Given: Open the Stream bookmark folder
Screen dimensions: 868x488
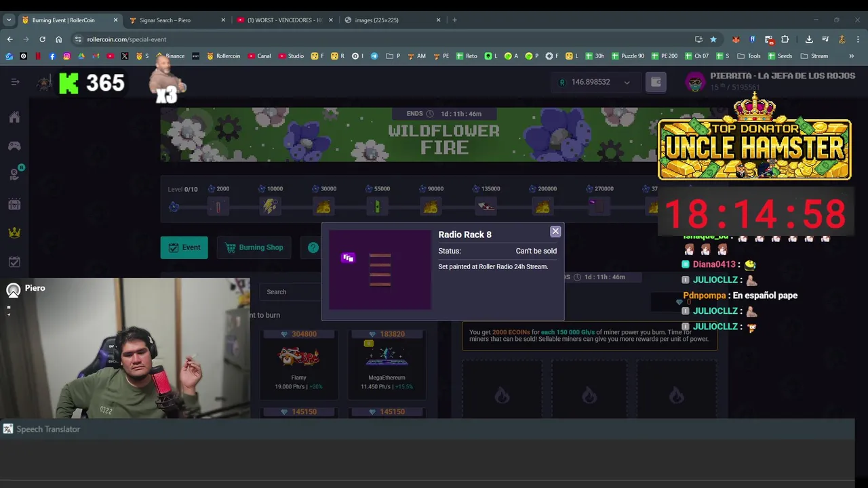Looking at the screenshot, I should pos(814,56).
